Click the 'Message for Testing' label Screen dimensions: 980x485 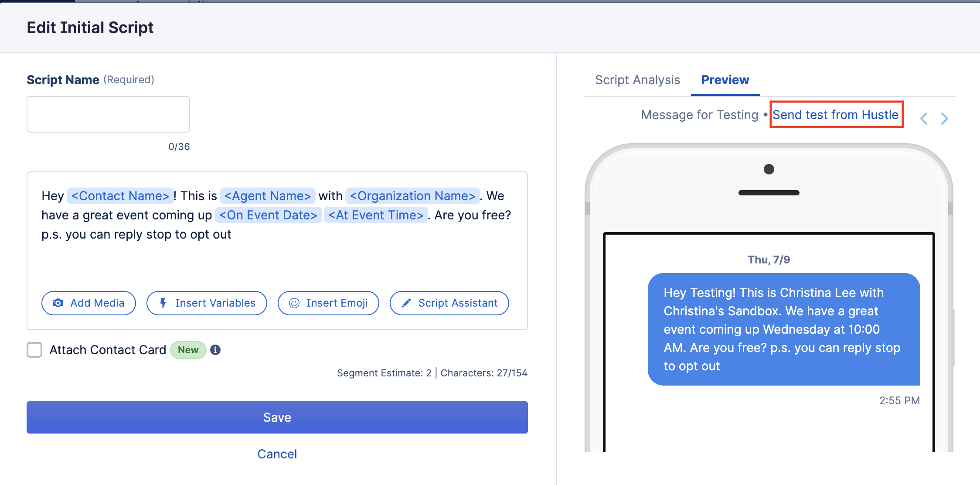pyautogui.click(x=700, y=115)
